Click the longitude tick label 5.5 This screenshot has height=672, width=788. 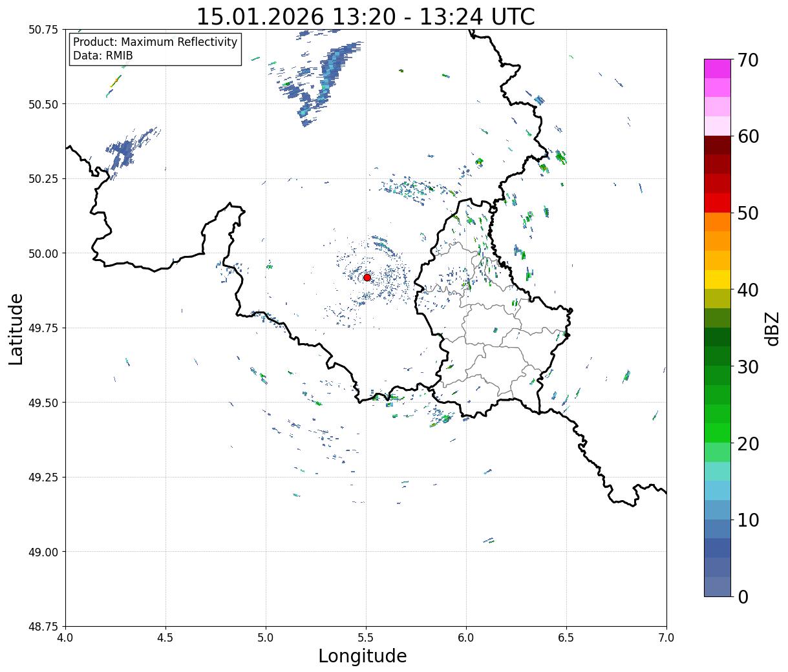click(x=366, y=638)
